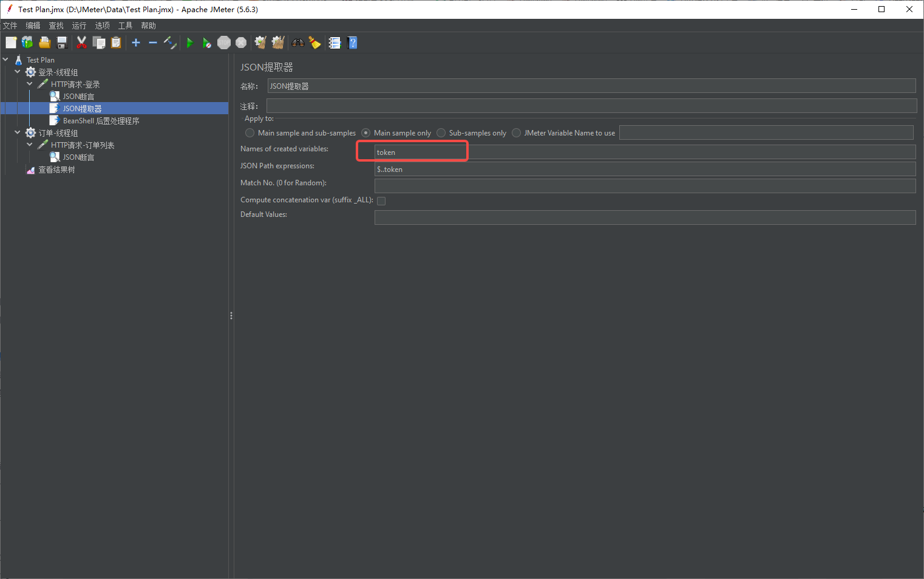The image size is (924, 579).
Task: Click the Copy icon in toolbar
Action: coord(98,43)
